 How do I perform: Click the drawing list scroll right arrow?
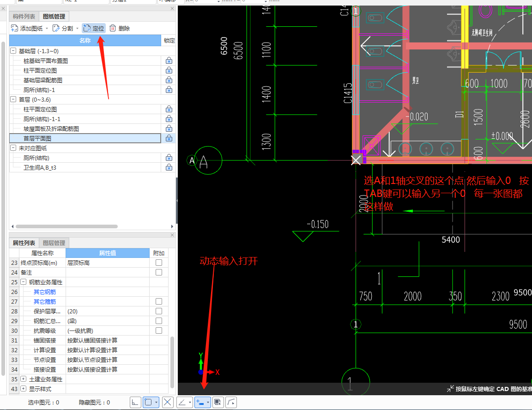pos(172,226)
